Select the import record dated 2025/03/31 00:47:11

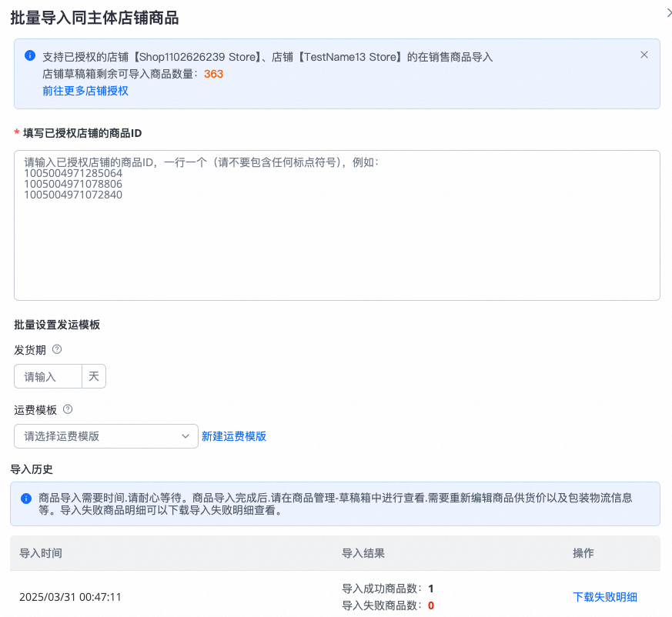70,597
